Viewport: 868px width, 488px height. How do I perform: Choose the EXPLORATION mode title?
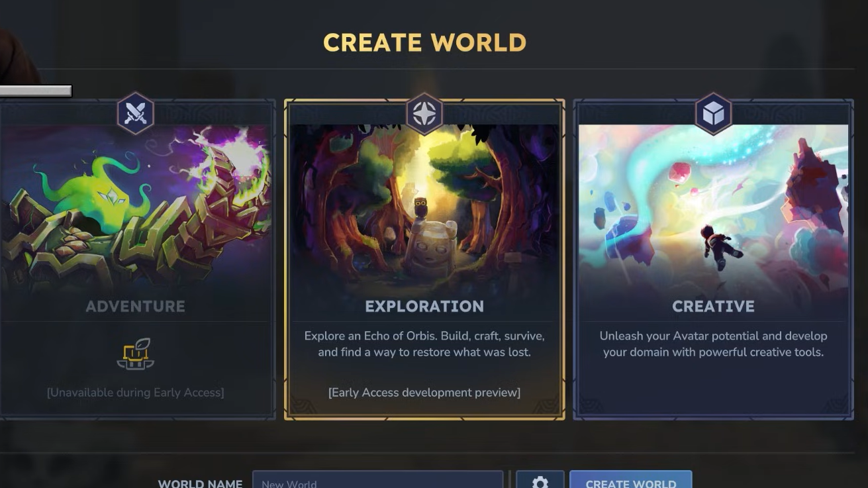pos(424,306)
